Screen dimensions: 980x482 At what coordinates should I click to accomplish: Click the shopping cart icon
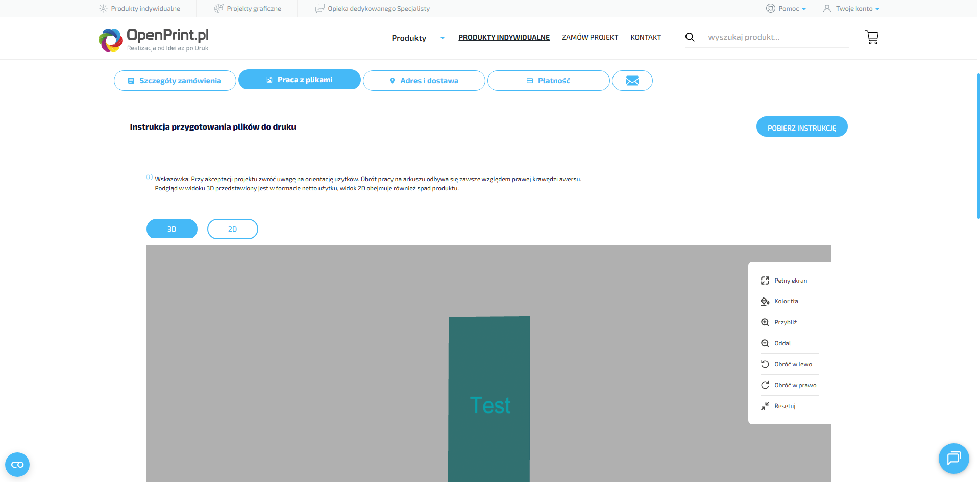click(871, 37)
